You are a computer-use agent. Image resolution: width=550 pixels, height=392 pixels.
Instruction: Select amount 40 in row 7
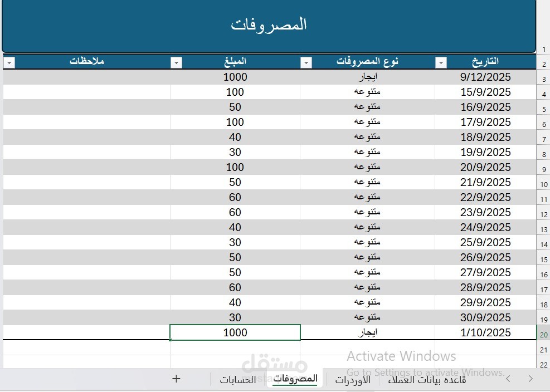tap(235, 137)
